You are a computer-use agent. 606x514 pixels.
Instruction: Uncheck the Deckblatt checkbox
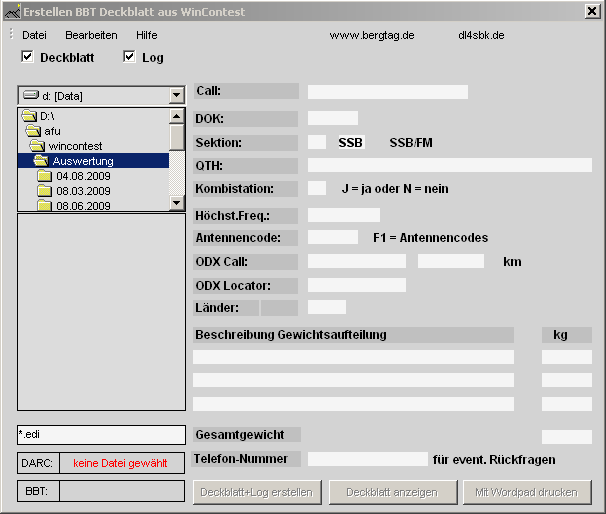(x=27, y=57)
